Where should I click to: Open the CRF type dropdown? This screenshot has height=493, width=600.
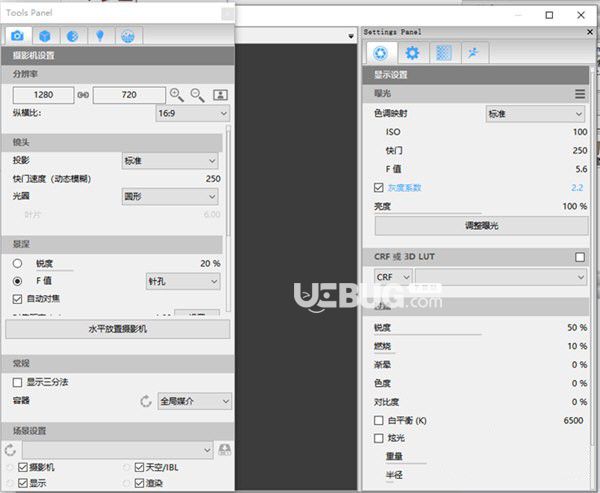pyautogui.click(x=393, y=277)
